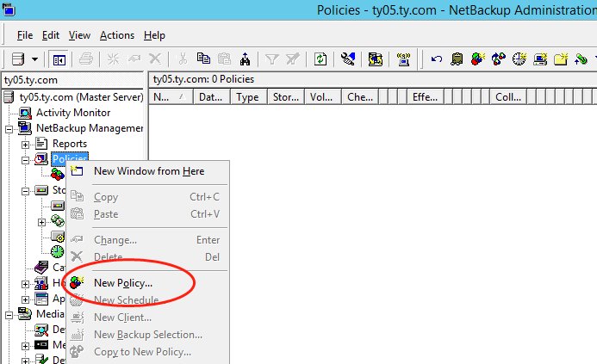
Task: Click the Copy toolbar icon
Action: pos(203,59)
